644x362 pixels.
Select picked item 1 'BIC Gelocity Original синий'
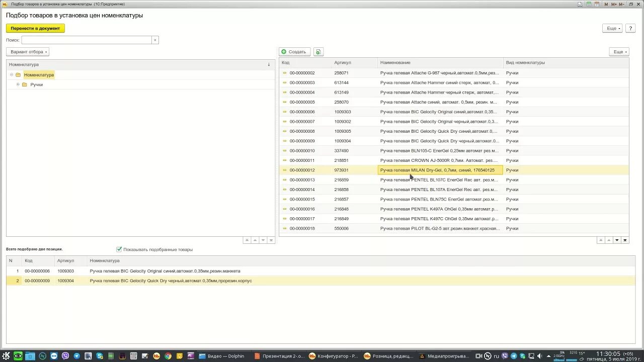[320, 271]
